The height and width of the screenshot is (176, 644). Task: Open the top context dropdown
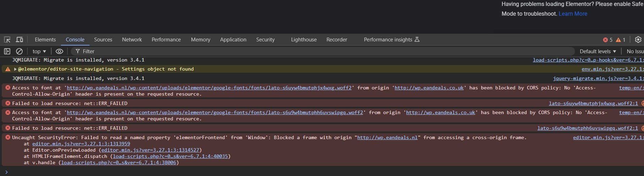click(39, 51)
